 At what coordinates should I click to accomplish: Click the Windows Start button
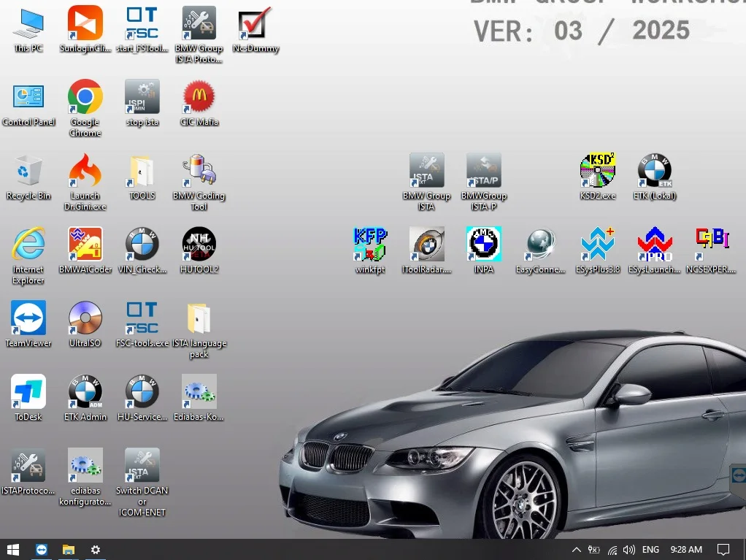click(12, 549)
